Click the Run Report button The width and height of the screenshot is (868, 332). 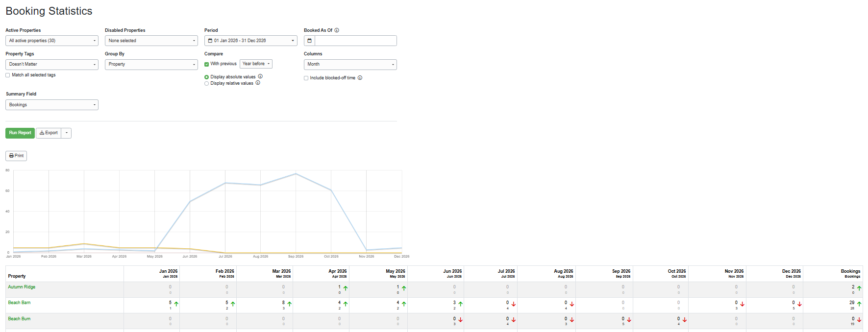tap(20, 133)
